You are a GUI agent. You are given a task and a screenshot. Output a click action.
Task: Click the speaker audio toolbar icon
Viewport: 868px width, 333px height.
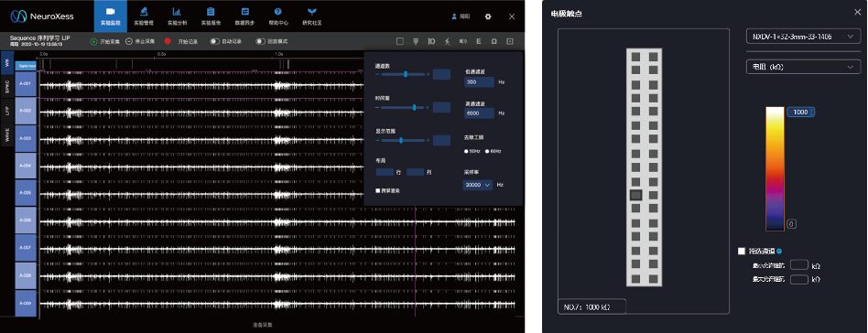pos(462,41)
